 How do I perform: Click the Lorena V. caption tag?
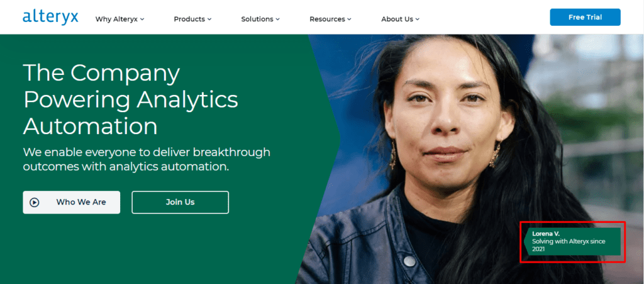572,242
